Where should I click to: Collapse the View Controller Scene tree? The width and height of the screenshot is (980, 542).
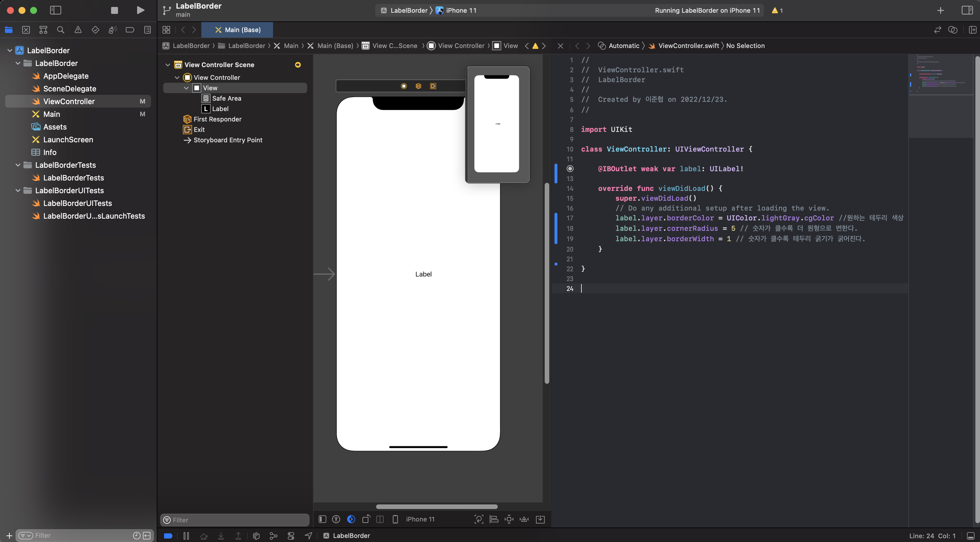click(168, 65)
